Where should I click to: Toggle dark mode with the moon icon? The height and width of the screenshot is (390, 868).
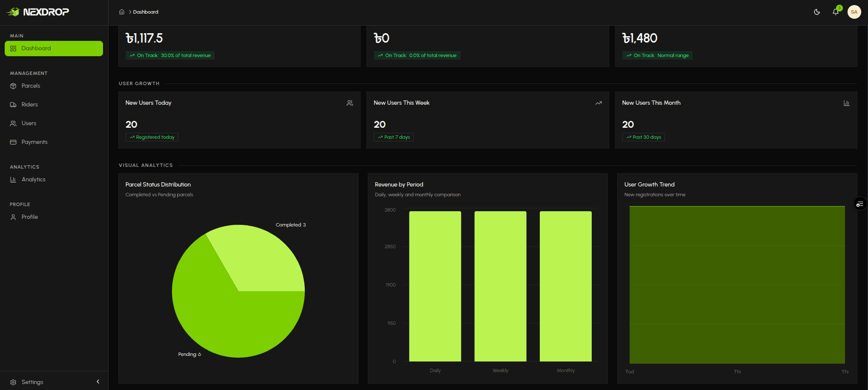pyautogui.click(x=816, y=12)
